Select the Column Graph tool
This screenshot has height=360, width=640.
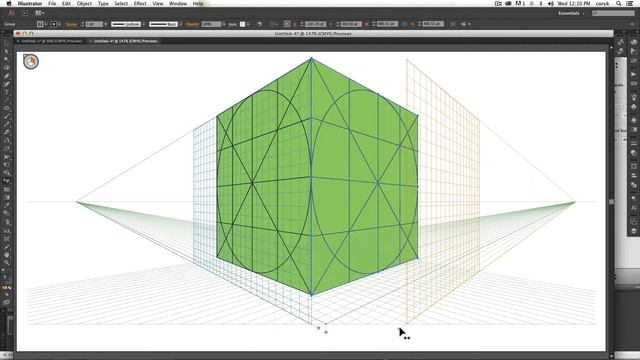click(6, 230)
